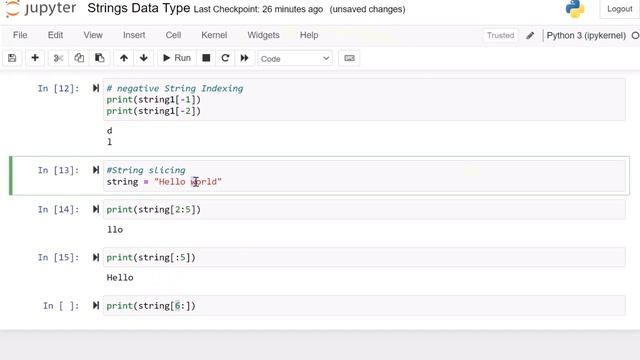
Task: Click into the print(string[2:5]) code cell
Action: [x=364, y=209]
